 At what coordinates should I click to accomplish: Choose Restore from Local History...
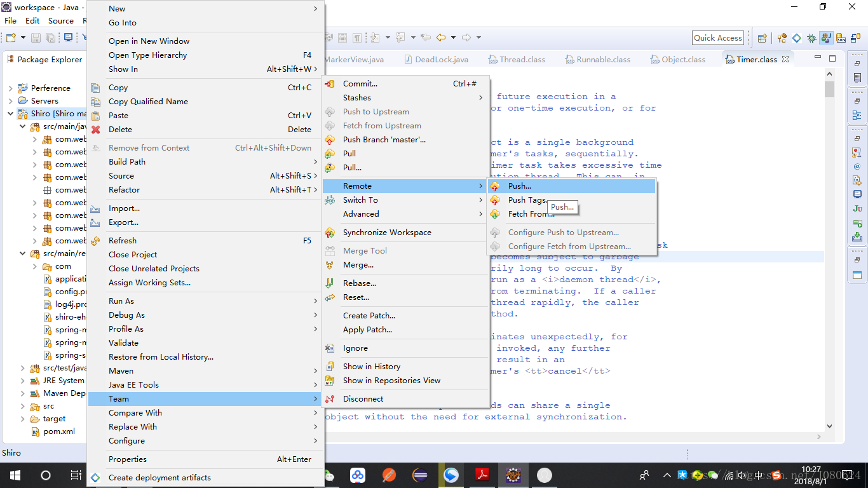[205, 357]
